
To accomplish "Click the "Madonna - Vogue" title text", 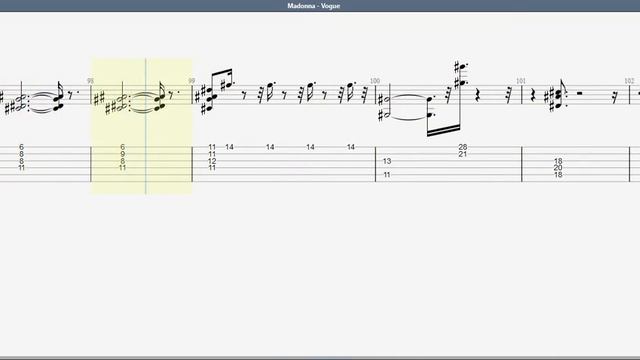I will [x=313, y=6].
